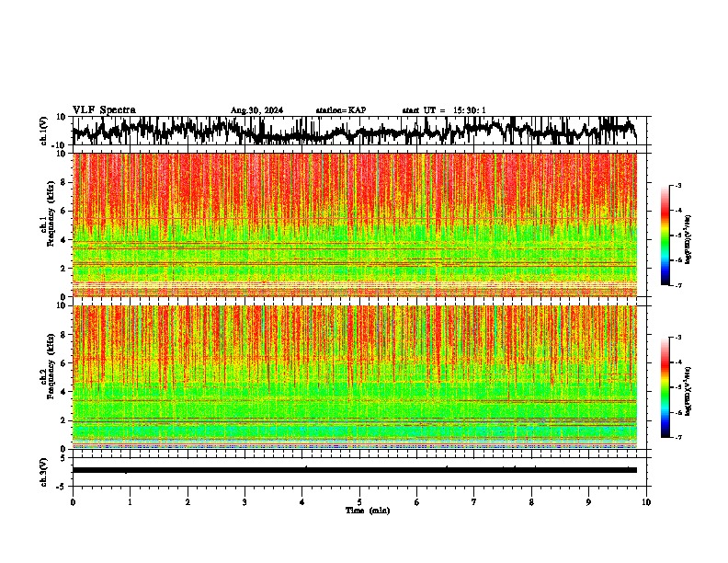Screen dimensions: 728x563
Task: Click the "-7" label on ch.1 color bar
Action: pyautogui.click(x=678, y=285)
